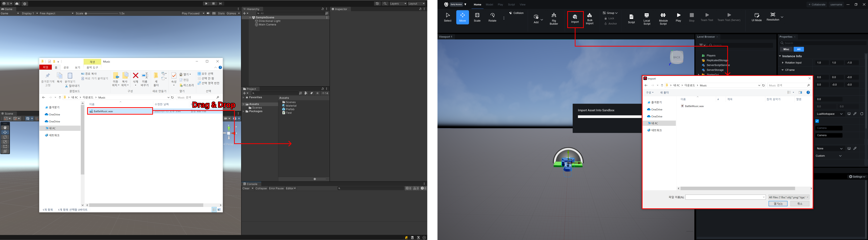Screen dimensions: 868x240
Task: Toggle the blue checkbox in Properties panel
Action: pyautogui.click(x=817, y=121)
